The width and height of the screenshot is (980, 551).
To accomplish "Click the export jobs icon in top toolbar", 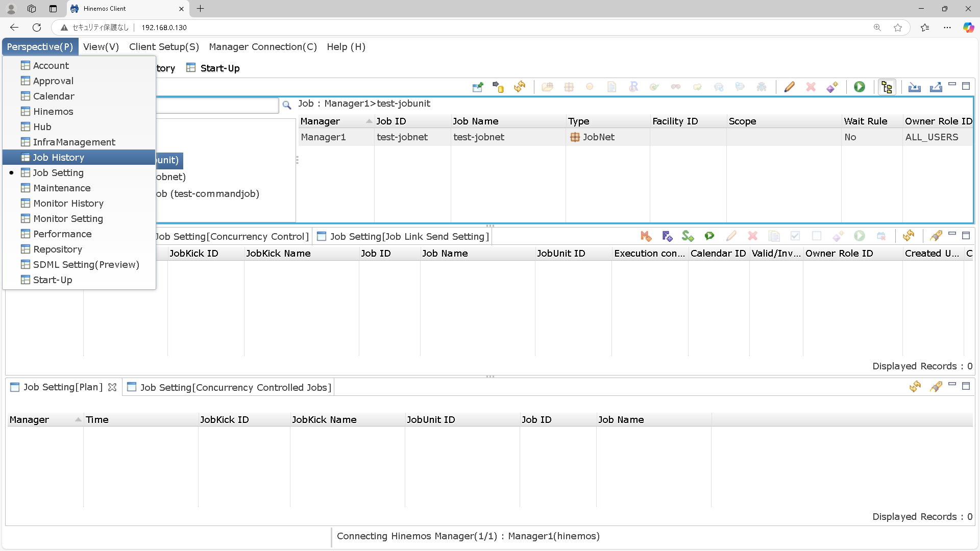I will pyautogui.click(x=936, y=87).
